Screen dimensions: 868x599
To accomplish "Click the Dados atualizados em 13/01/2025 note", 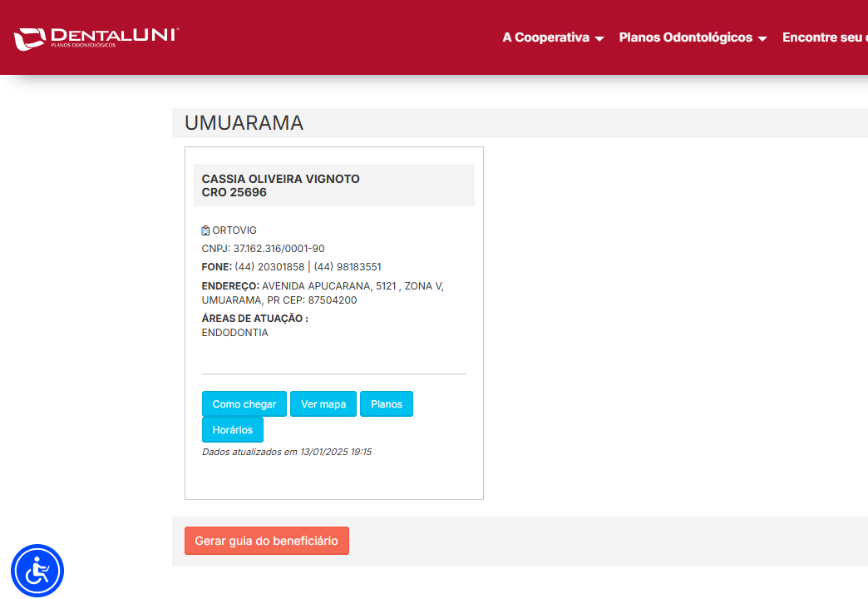I will click(287, 452).
